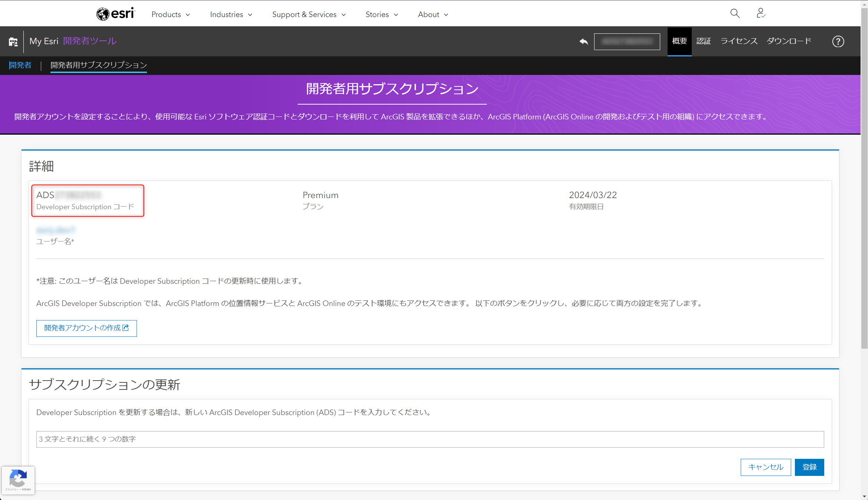Click the サブスクリプションの更新 heading
The width and height of the screenshot is (868, 500).
coord(105,385)
